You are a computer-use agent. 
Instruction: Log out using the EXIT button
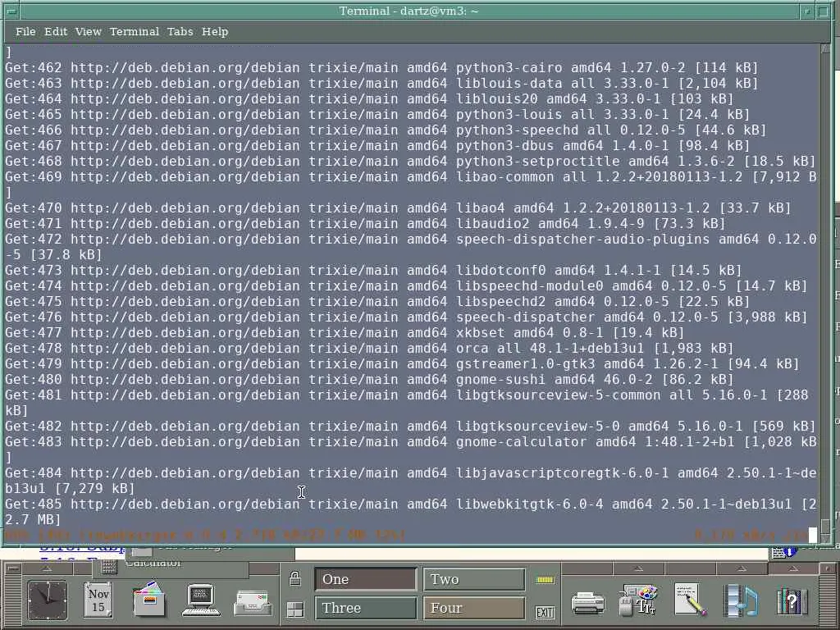click(545, 612)
